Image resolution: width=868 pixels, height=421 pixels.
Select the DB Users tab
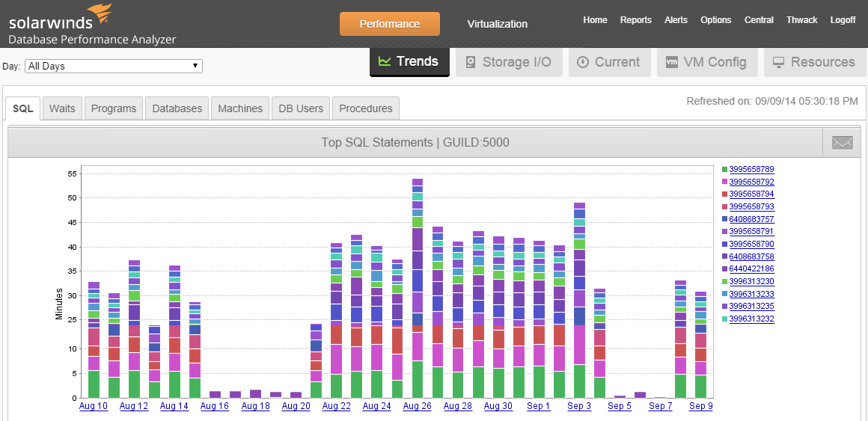point(301,108)
